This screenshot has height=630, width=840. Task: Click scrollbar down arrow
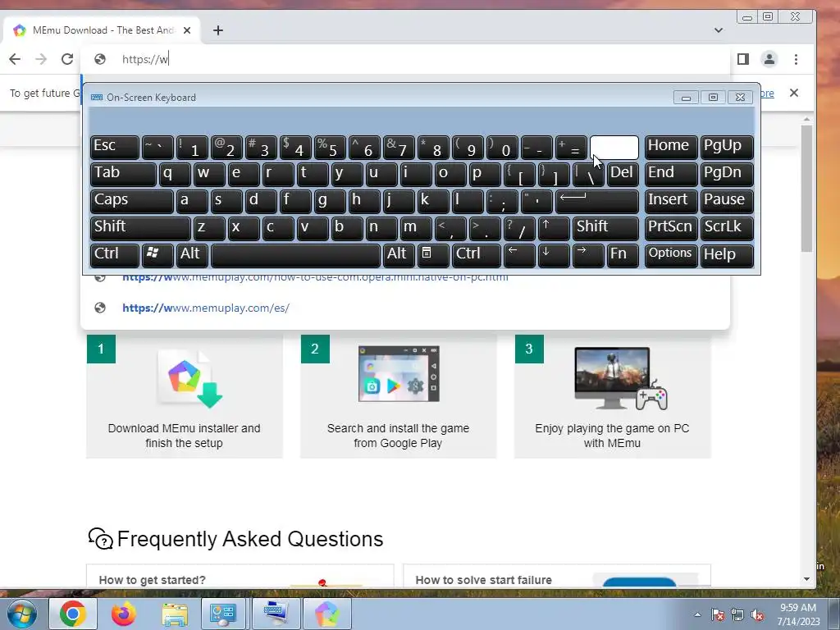(807, 579)
